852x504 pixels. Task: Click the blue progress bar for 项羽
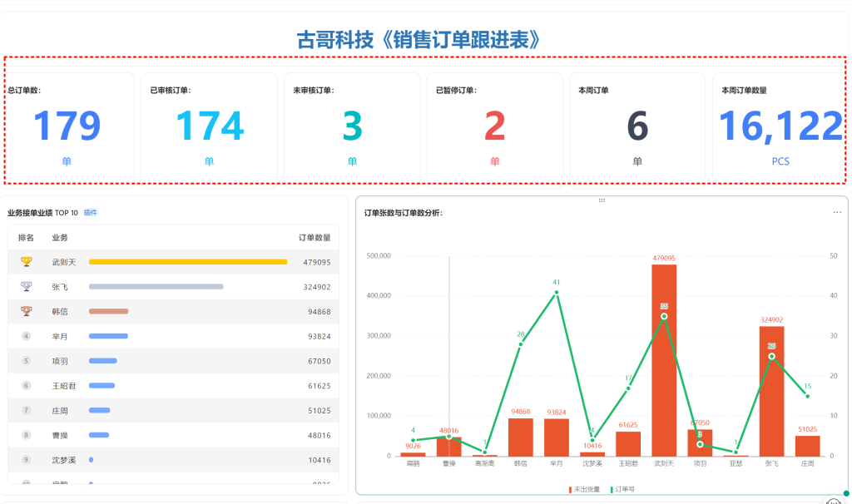pos(102,361)
